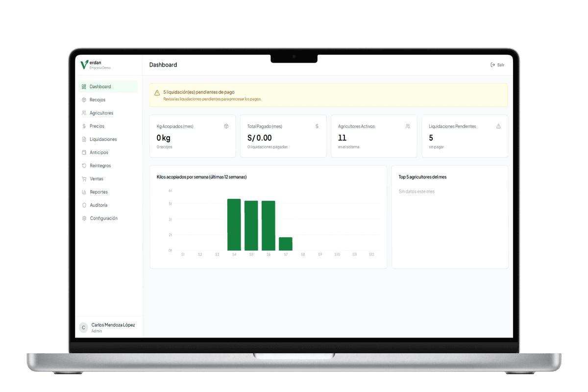588x392 pixels.
Task: Click the 'en el sistema' caption
Action: coord(348,147)
